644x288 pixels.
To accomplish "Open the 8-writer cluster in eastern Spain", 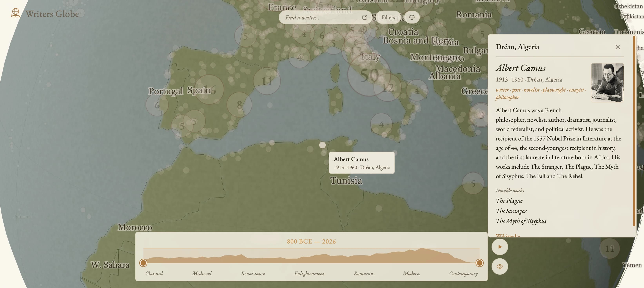I will (x=239, y=104).
